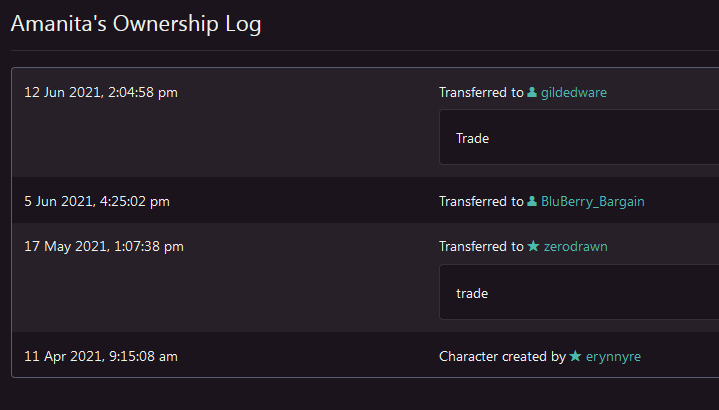Select the 17 May 2021 timestamp
Viewport: 719px width, 410px height.
104,246
